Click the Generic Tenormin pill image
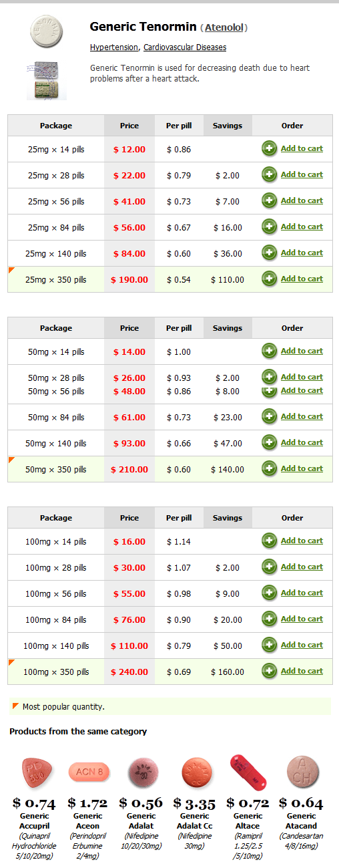Viewport: 339px width, 868px height. [47, 31]
